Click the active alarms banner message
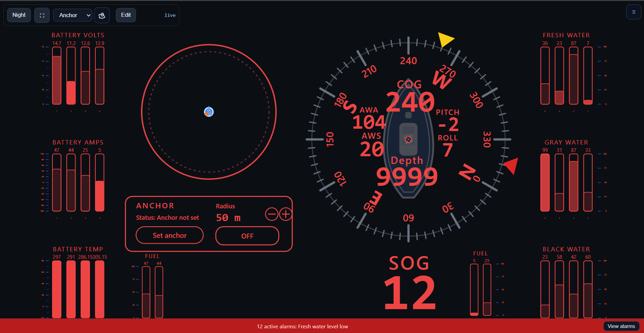644x333 pixels. point(302,327)
